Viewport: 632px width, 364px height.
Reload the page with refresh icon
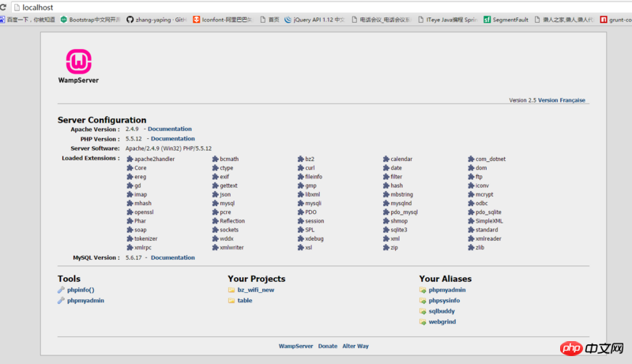3,7
